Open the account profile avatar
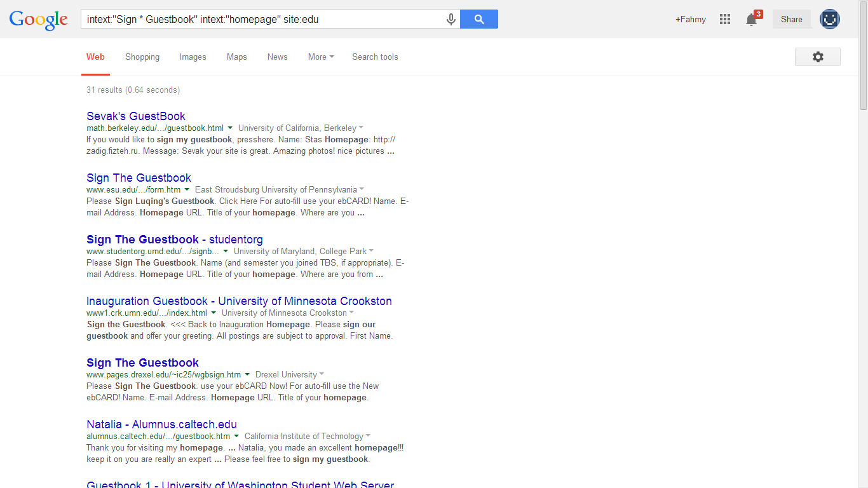This screenshot has width=868, height=488. tap(830, 19)
